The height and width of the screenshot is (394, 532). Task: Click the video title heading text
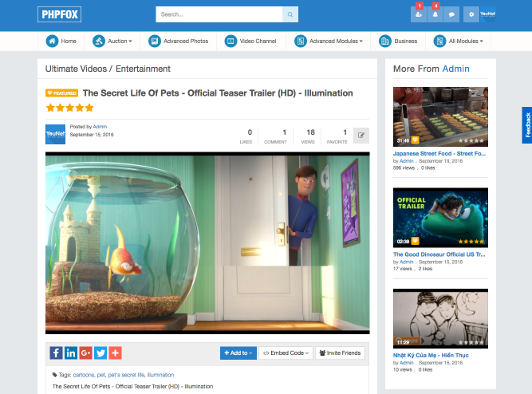[x=218, y=93]
